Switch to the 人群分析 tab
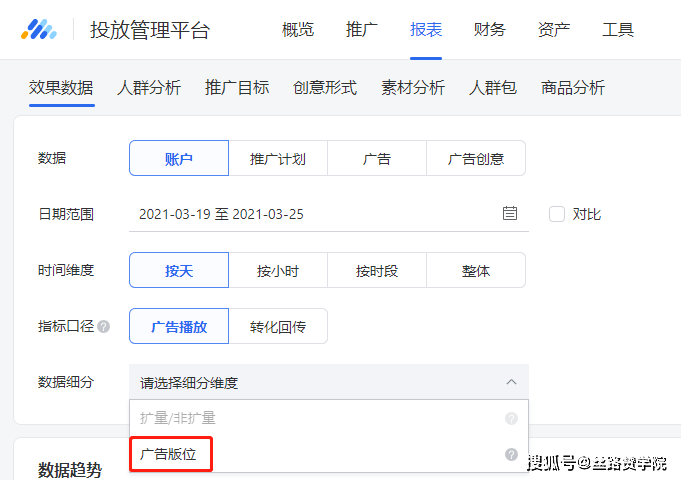Screen dimensions: 681x480 coord(149,87)
